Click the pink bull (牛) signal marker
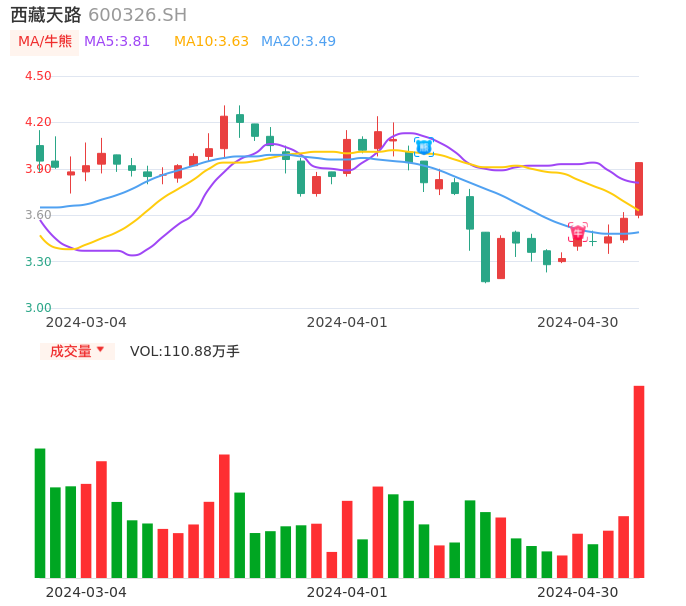The image size is (686, 606). [x=577, y=231]
